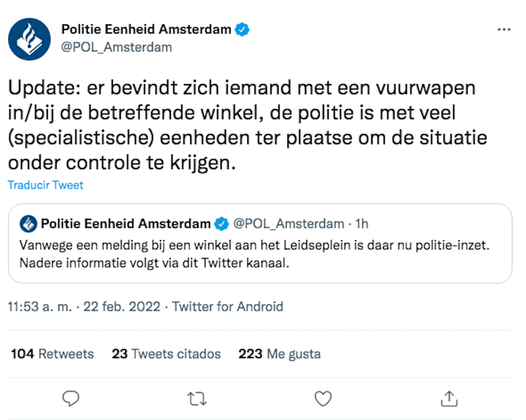Click the reply speech bubble icon

(x=70, y=398)
